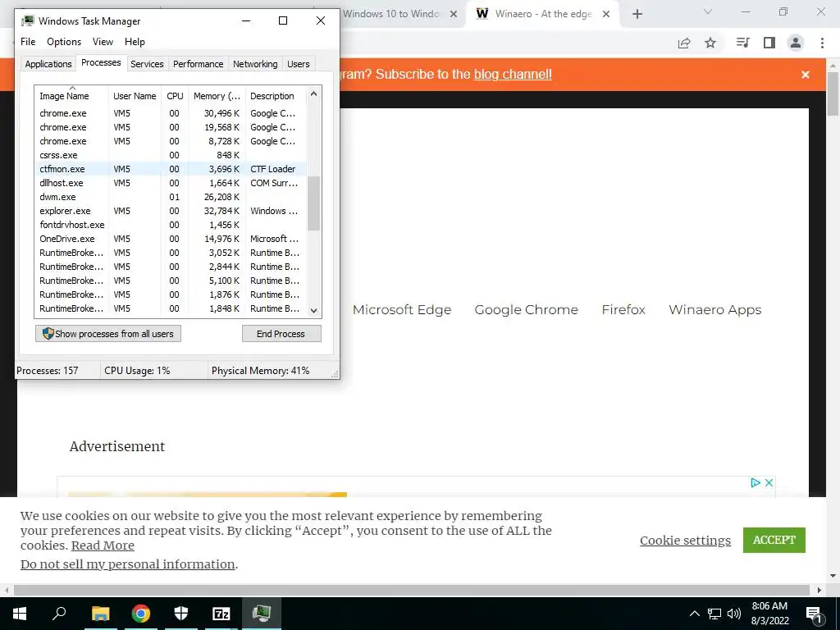Screen dimensions: 840x630
Task: Open volume control tray icon
Action: (x=734, y=614)
